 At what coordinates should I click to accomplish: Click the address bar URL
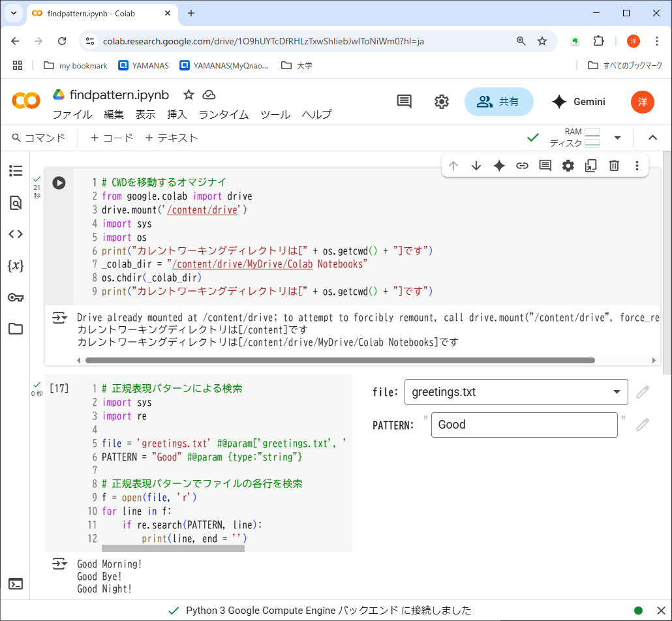tap(263, 41)
